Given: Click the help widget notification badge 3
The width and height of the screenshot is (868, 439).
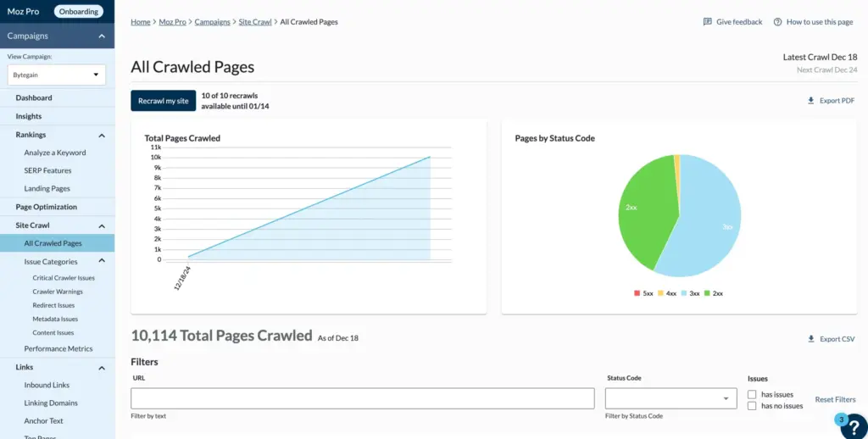Looking at the screenshot, I should [x=841, y=420].
